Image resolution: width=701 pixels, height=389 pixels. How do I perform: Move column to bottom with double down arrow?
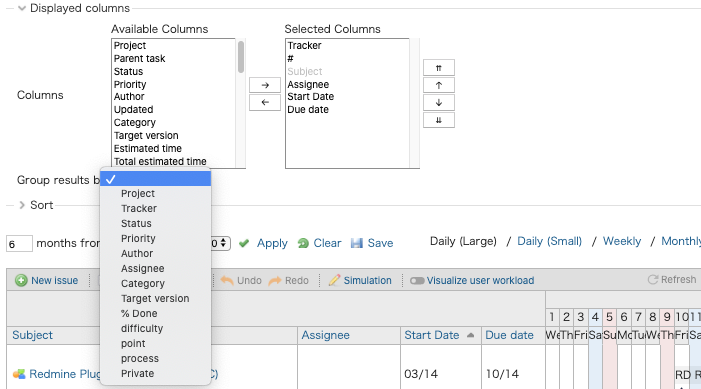pos(439,120)
